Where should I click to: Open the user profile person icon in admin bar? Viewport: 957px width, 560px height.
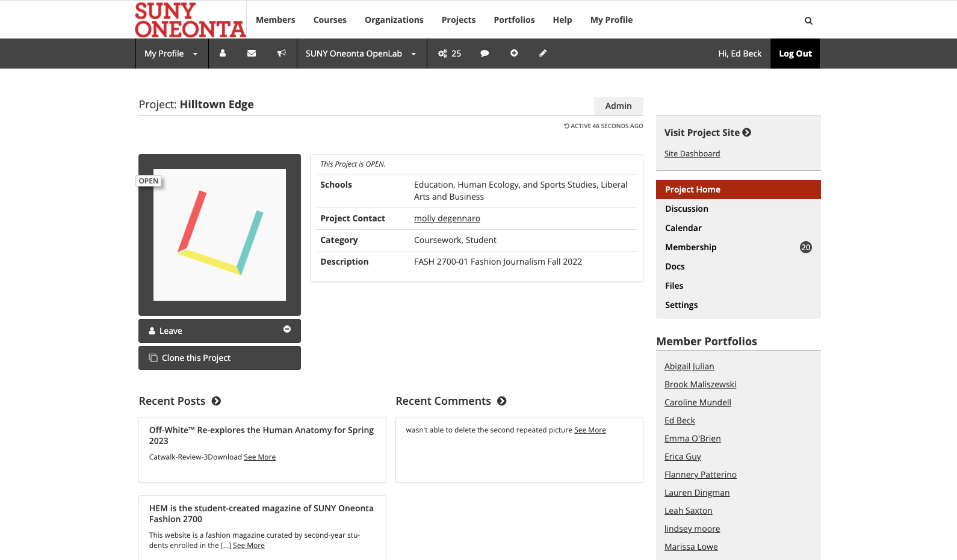[223, 54]
